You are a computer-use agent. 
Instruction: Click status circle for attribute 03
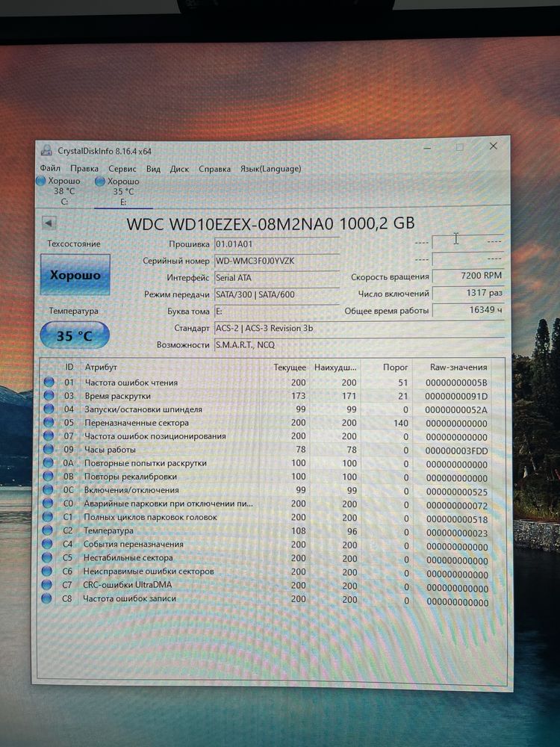point(49,395)
